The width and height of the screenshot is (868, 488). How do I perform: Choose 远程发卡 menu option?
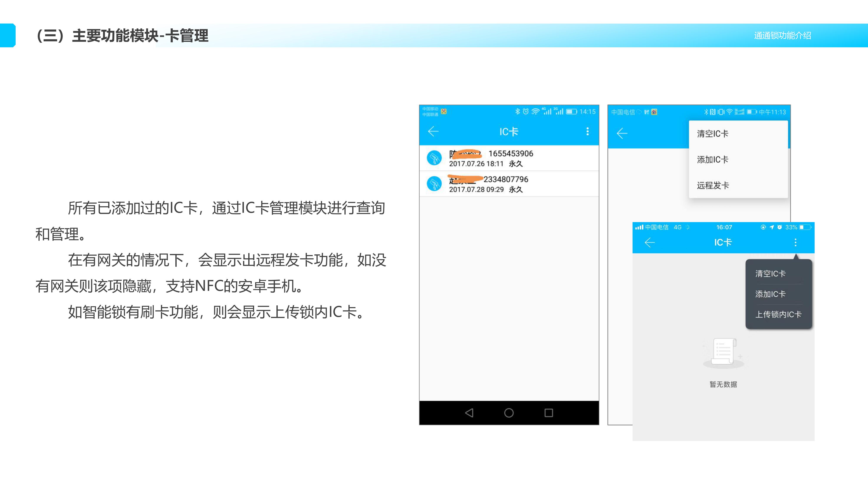point(713,186)
